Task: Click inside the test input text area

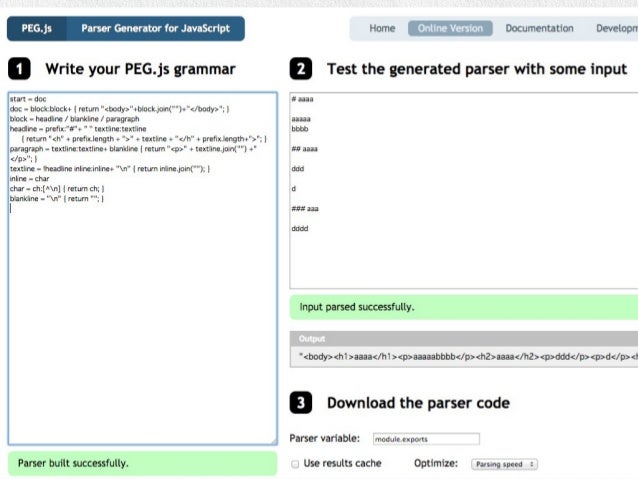Action: point(464,190)
